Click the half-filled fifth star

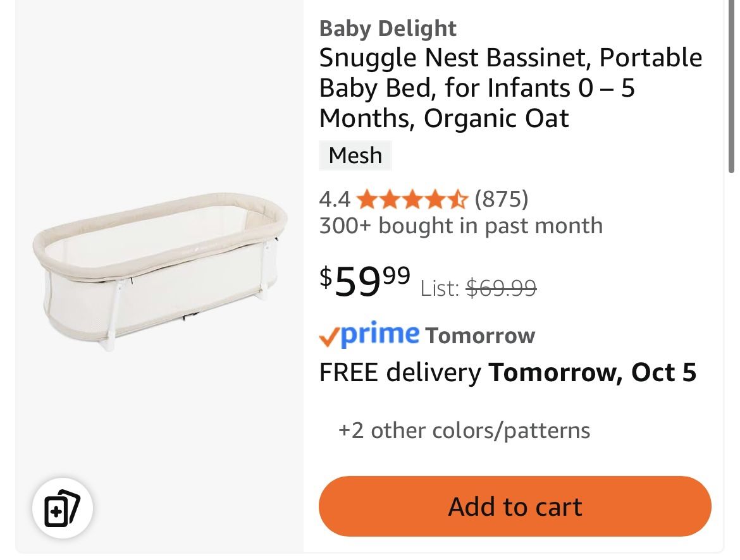coord(457,200)
